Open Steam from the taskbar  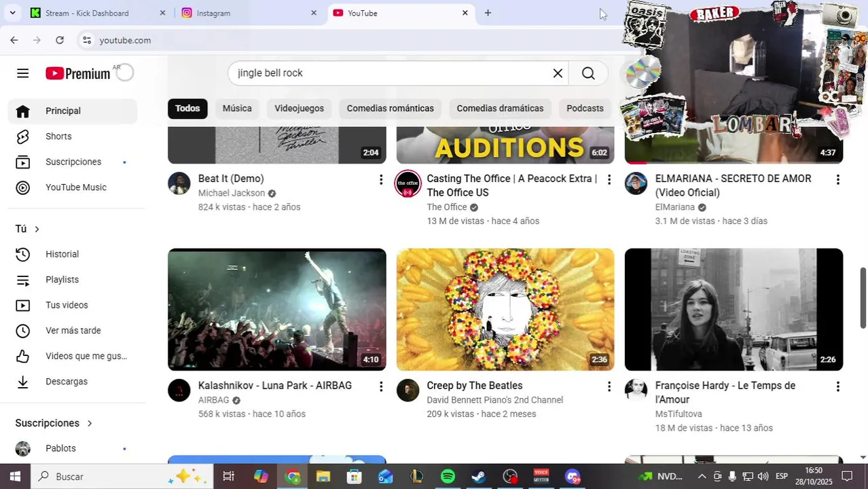tap(479, 476)
